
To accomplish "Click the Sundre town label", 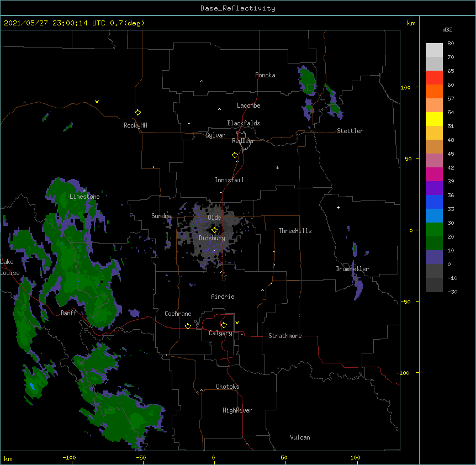I will (x=161, y=216).
